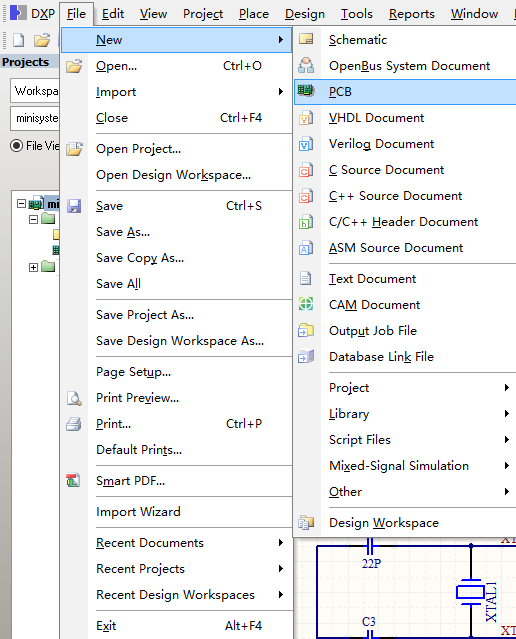Image resolution: width=516 pixels, height=639 pixels.
Task: Click the Verilog Document icon
Action: (306, 144)
